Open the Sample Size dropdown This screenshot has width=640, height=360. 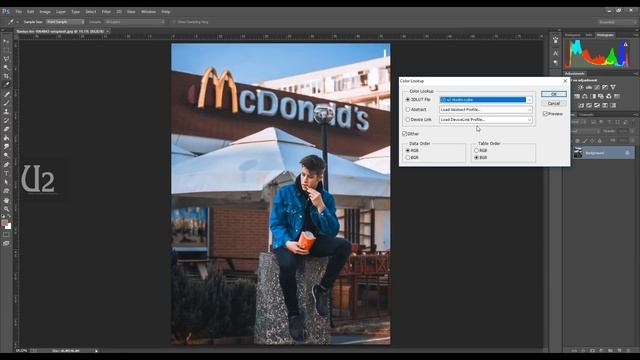coord(65,22)
